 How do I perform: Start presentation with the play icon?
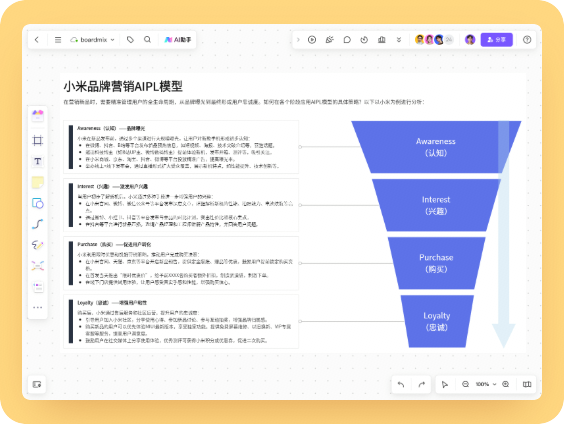pos(312,40)
